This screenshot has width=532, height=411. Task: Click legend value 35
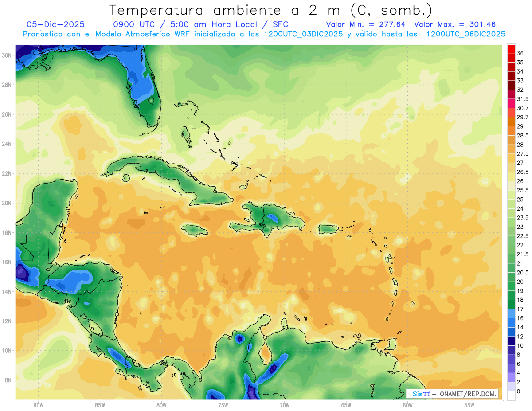[520, 63]
